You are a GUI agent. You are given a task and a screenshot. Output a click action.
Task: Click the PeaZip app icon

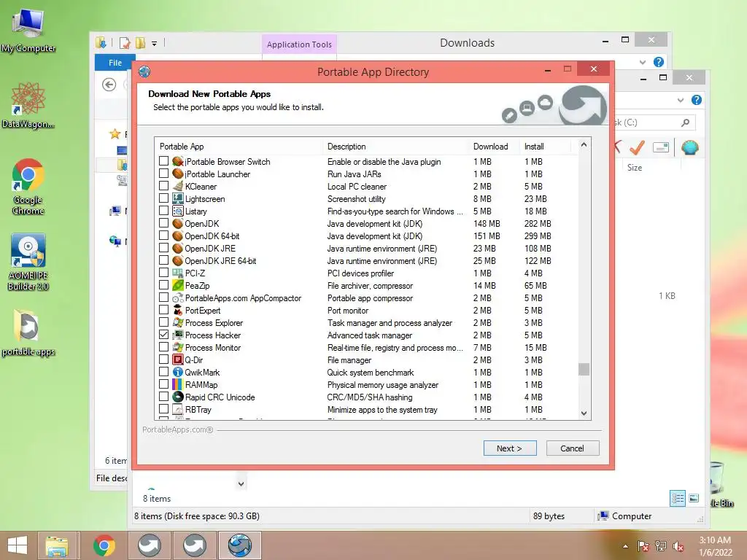pos(178,285)
